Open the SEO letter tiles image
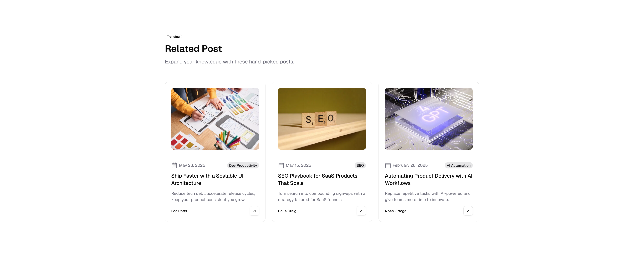This screenshot has height=255, width=644. coord(322,119)
